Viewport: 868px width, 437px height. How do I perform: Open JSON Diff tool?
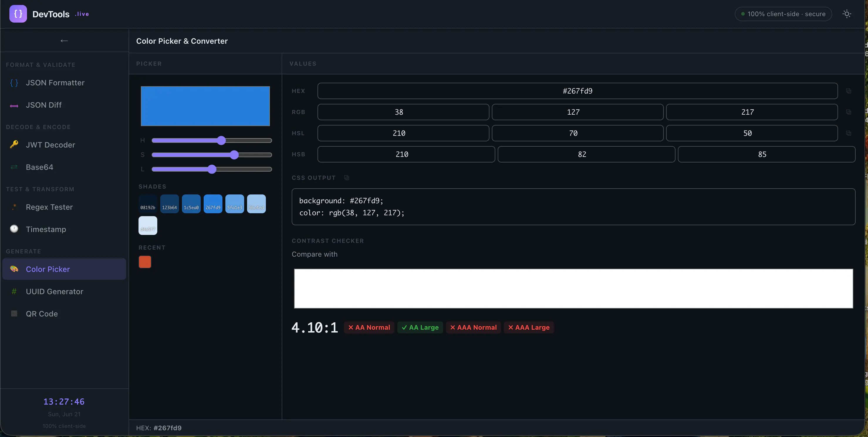click(64, 105)
